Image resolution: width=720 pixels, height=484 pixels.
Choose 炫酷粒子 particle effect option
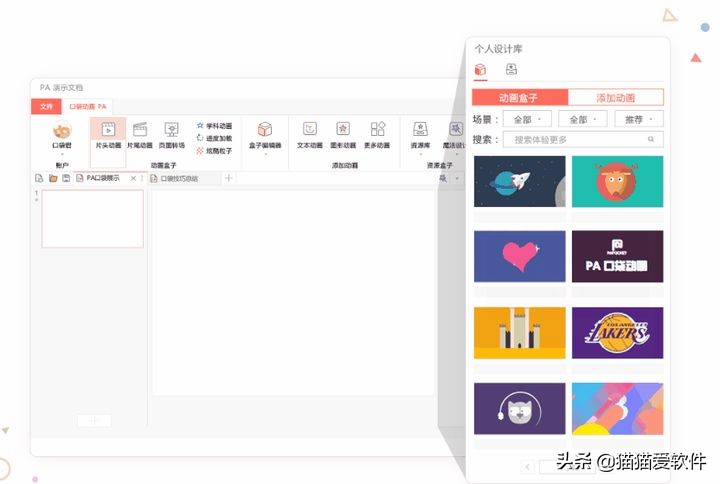click(x=214, y=151)
